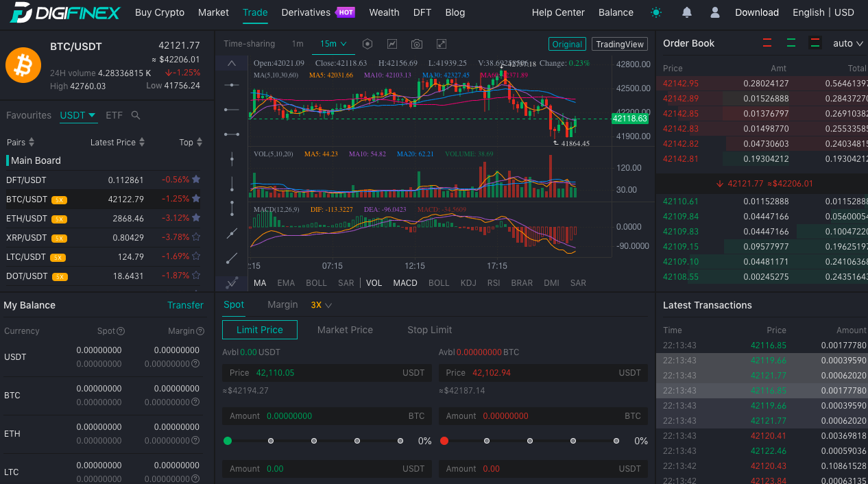Click the Transfer link in My Balance

(x=185, y=305)
